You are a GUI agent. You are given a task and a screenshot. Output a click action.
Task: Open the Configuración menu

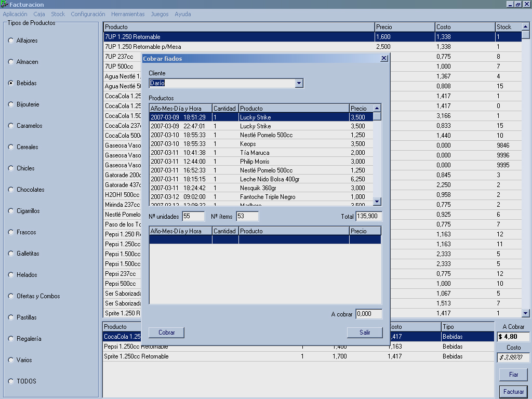[x=88, y=14]
